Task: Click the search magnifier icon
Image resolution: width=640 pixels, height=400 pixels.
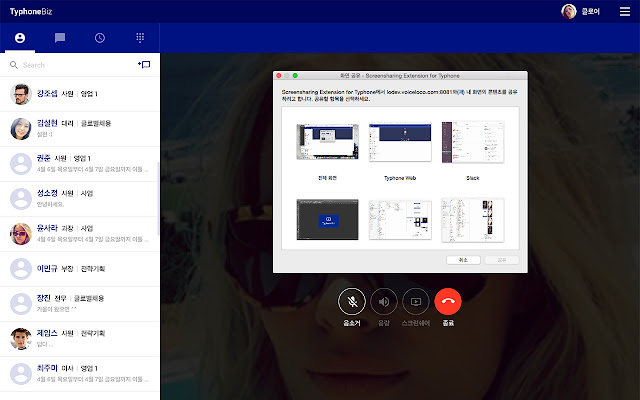Action: pos(14,65)
